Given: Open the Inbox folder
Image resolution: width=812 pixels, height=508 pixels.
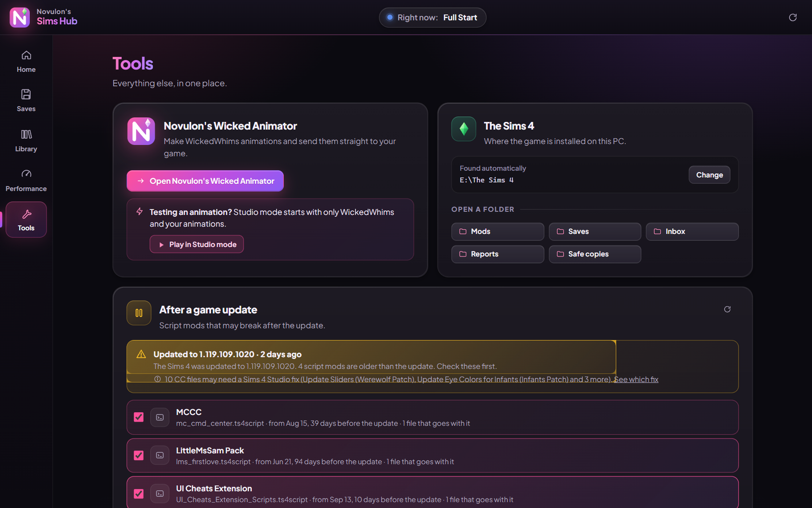Looking at the screenshot, I should [x=692, y=232].
